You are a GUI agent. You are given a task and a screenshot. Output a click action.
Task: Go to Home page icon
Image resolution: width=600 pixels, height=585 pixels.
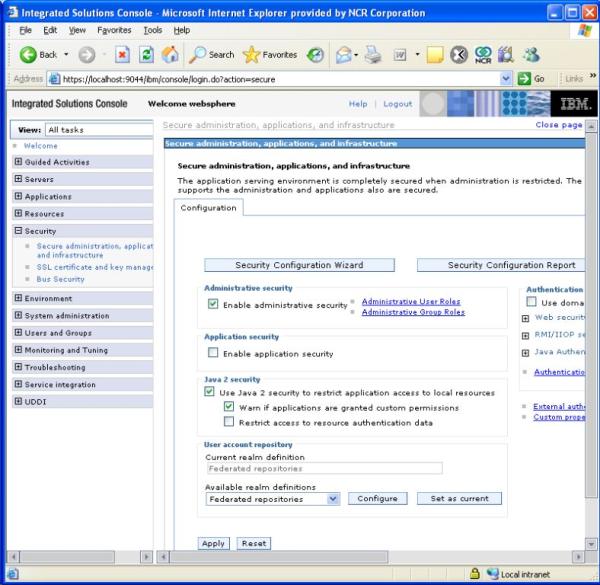tap(170, 55)
